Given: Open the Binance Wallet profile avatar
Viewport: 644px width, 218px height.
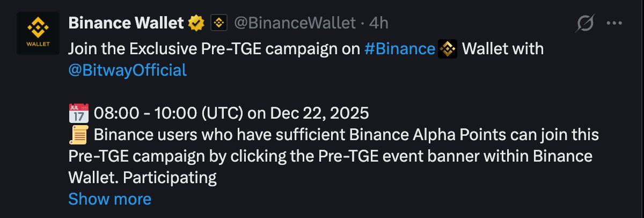Looking at the screenshot, I should [38, 33].
